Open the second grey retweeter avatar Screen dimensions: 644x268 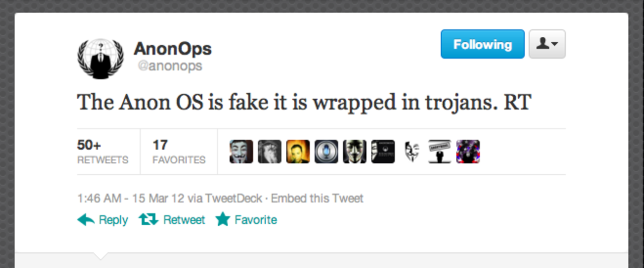pyautogui.click(x=270, y=152)
